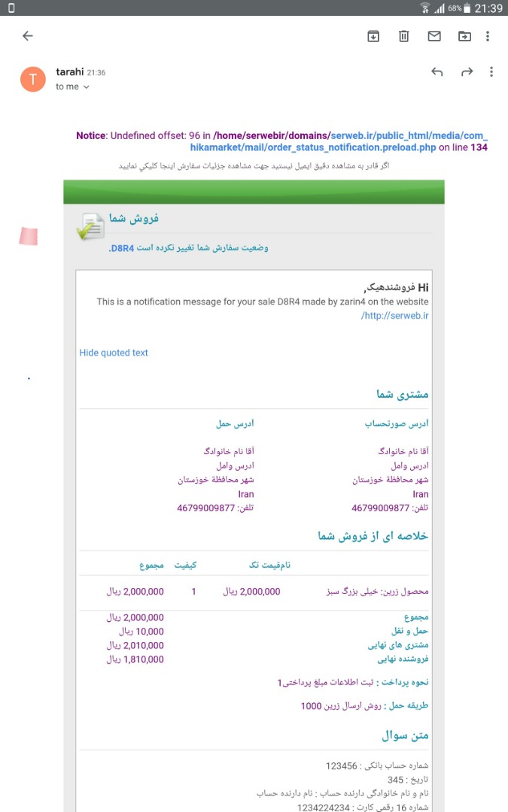This screenshot has width=508, height=812.
Task: Tap the move-to-folder icon
Action: click(464, 36)
